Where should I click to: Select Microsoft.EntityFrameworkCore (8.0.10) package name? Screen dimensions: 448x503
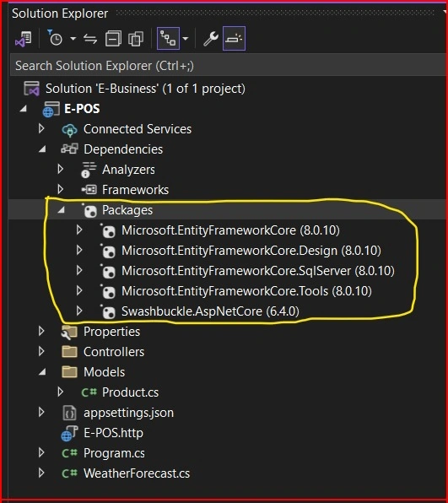pos(230,230)
